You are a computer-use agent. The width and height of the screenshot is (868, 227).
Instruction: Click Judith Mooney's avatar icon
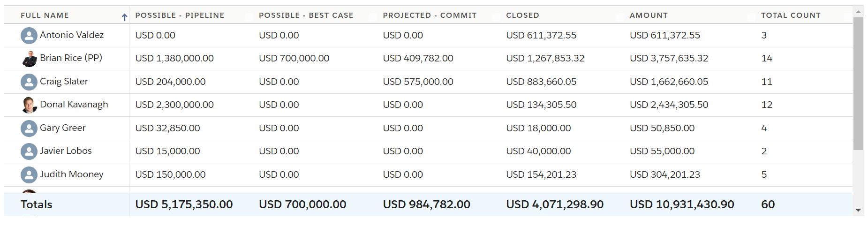coord(29,175)
